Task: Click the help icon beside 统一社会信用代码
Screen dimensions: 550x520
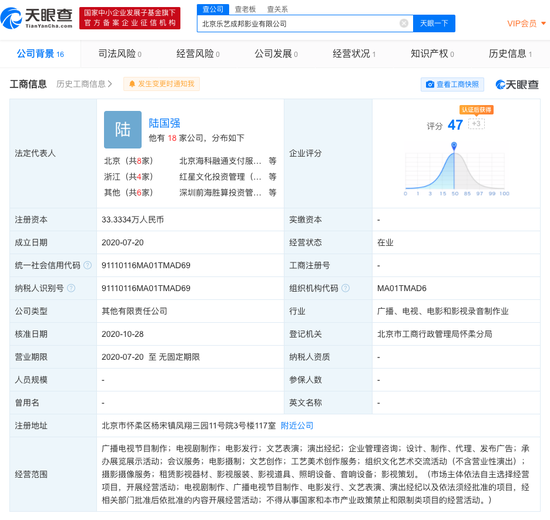Action: (88, 265)
